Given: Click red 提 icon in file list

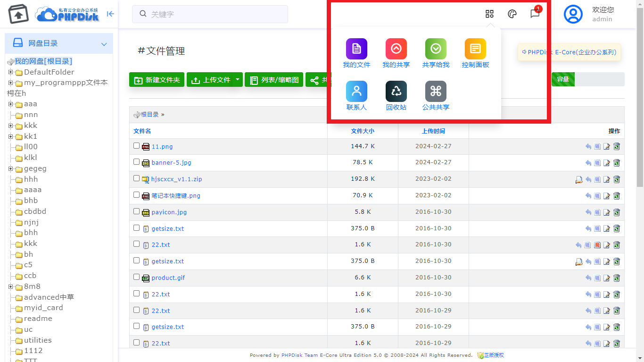Looking at the screenshot, I should pyautogui.click(x=597, y=245).
